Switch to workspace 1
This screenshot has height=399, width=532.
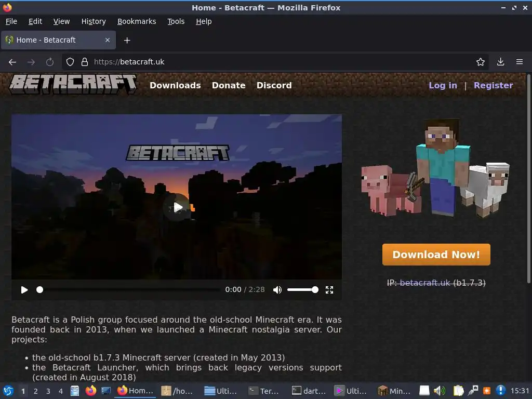point(23,391)
